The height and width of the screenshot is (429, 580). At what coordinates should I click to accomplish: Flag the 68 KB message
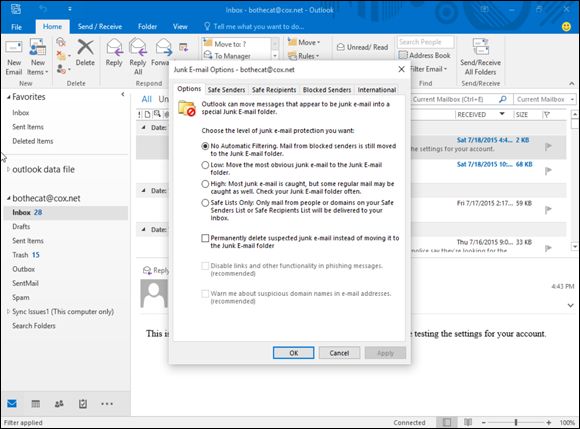(548, 170)
